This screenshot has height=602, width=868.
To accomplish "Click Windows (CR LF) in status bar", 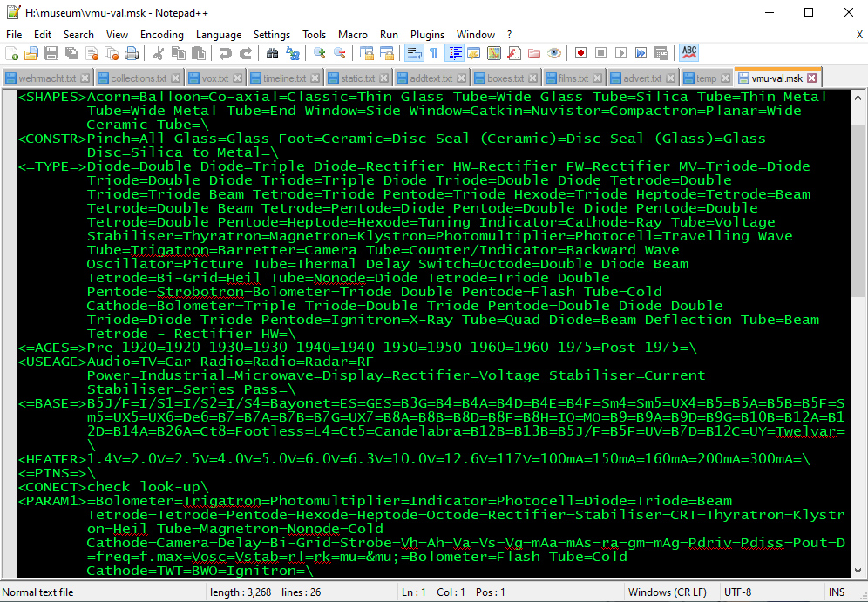I will click(x=668, y=592).
